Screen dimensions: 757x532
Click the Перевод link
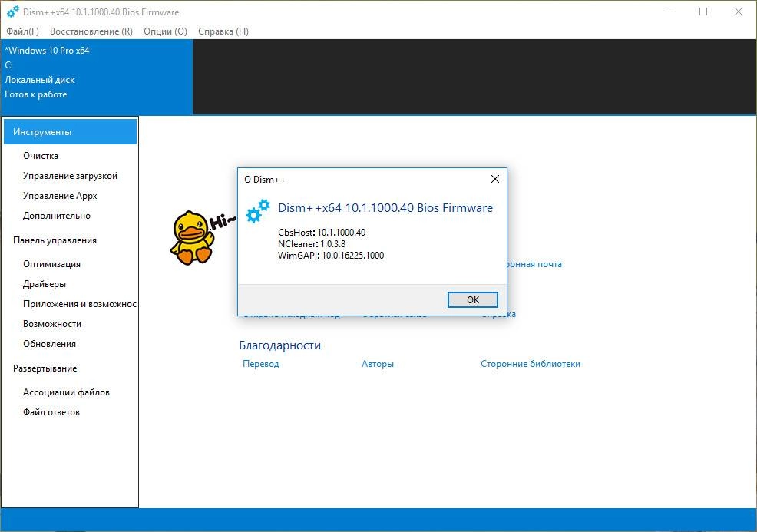[x=261, y=364]
